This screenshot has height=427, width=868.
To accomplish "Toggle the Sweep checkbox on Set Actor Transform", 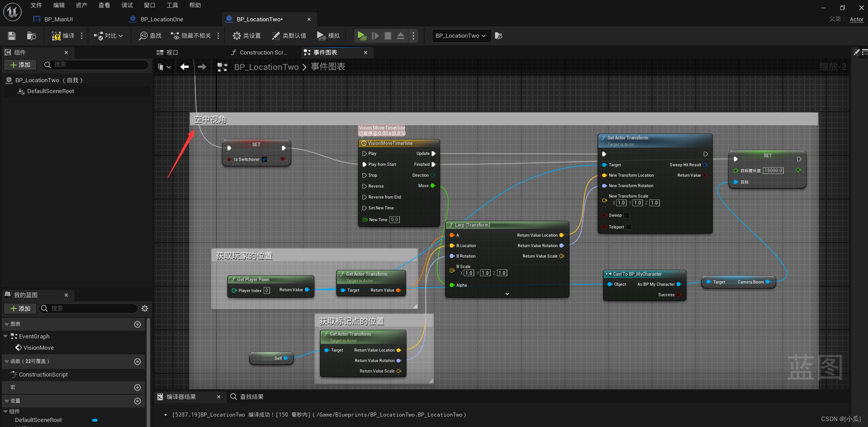I will coord(627,215).
